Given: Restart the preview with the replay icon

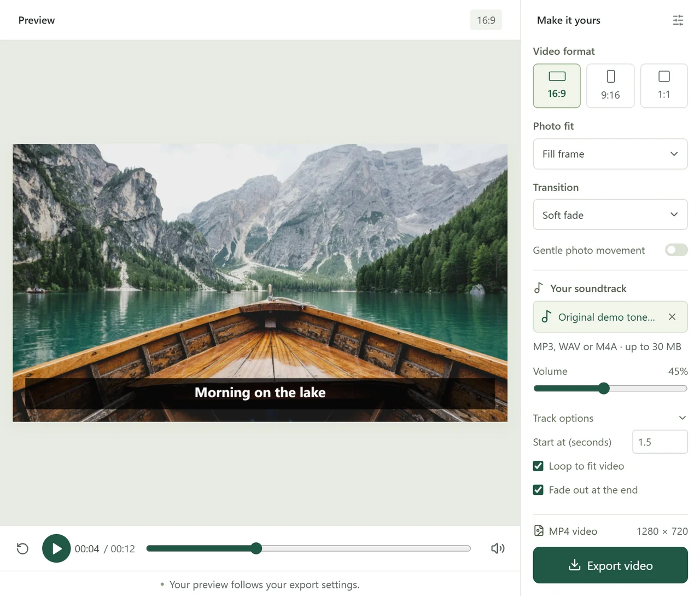Looking at the screenshot, I should (22, 548).
